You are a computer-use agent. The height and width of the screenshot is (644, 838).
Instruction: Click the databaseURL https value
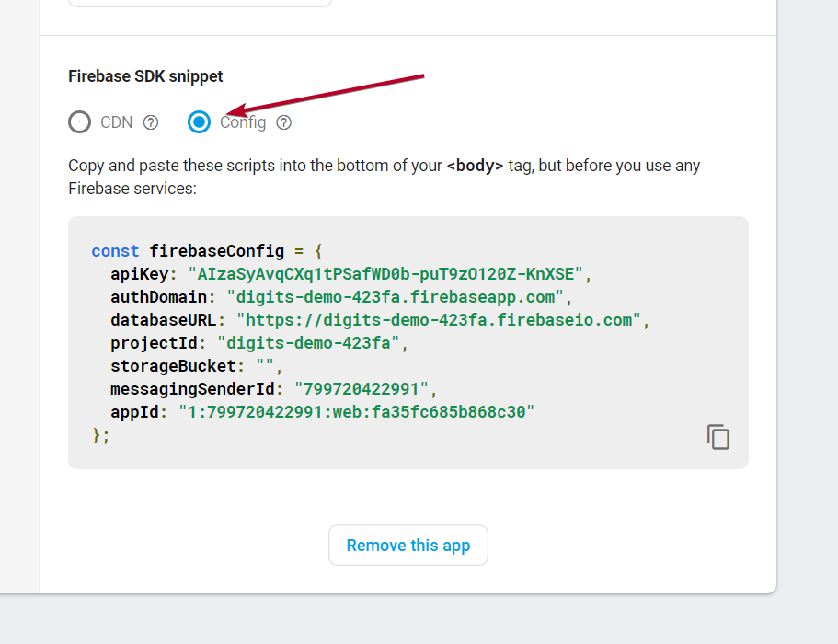click(439, 320)
